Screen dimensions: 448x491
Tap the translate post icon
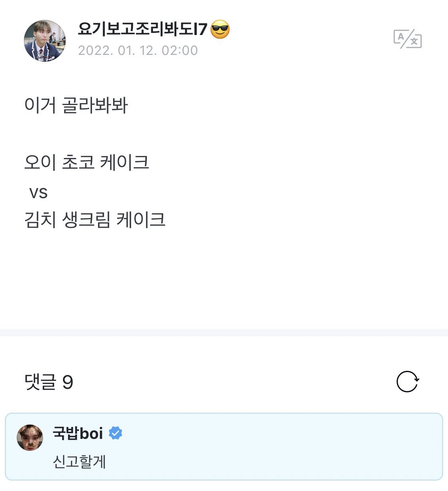tap(407, 39)
